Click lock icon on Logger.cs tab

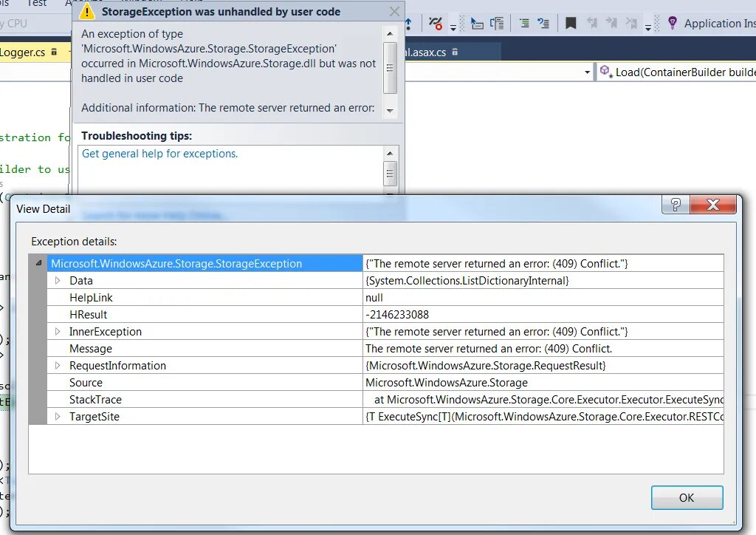54,52
